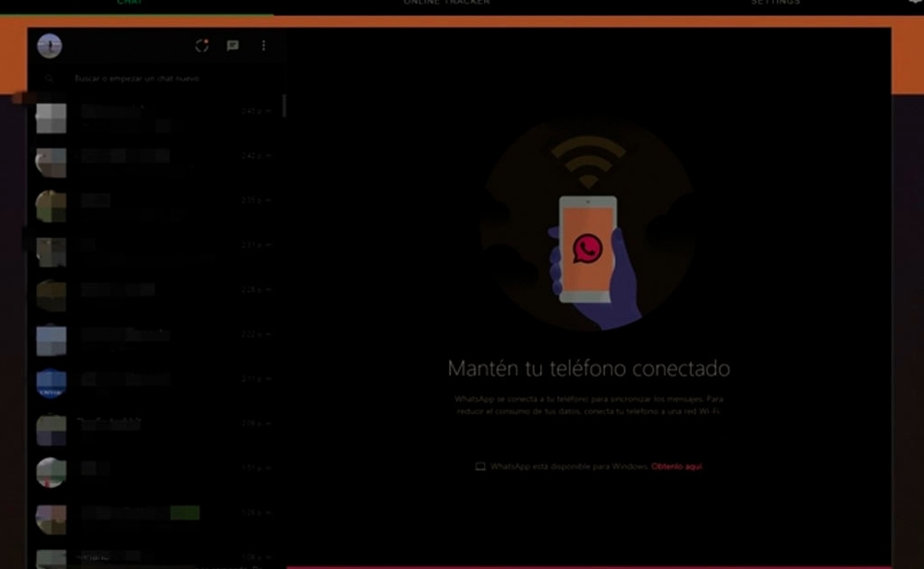The width and height of the screenshot is (924, 569).
Task: Open your WhatsApp profile photo
Action: point(50,46)
